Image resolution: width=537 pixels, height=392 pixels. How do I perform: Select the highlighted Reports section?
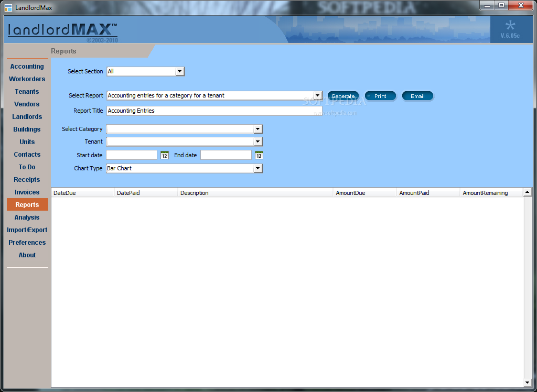click(27, 205)
